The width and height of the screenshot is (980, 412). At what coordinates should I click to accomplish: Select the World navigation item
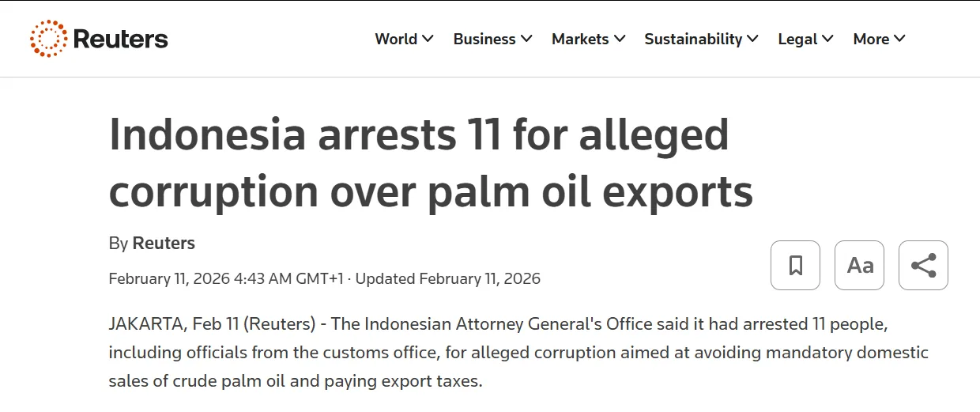396,39
